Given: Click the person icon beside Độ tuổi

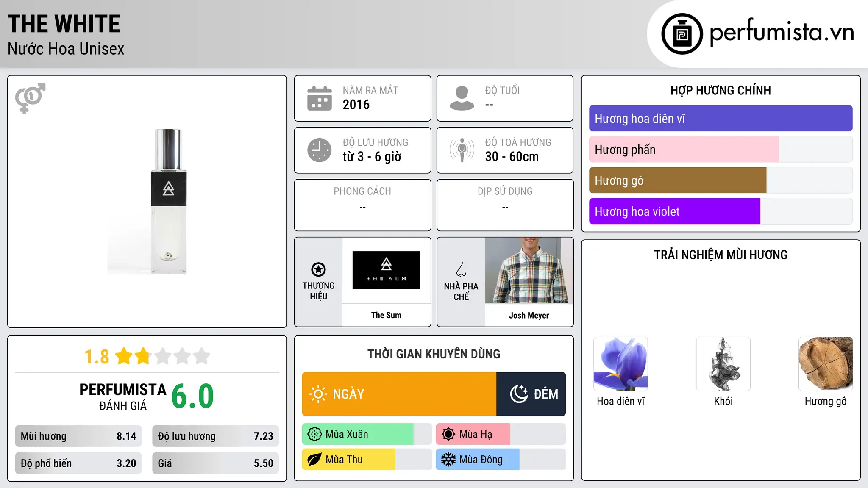Looking at the screenshot, I should coord(462,98).
